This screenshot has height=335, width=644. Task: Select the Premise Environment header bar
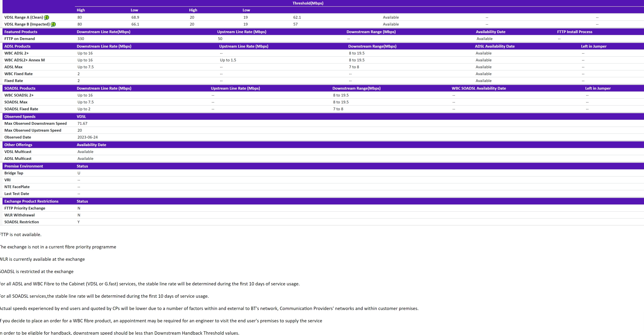click(x=24, y=166)
